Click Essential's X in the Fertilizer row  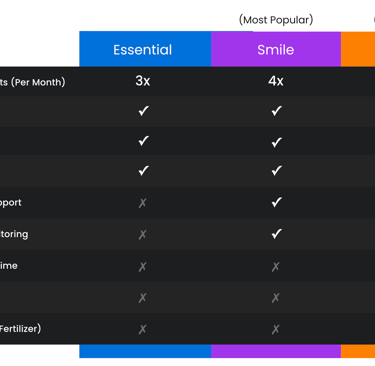click(142, 329)
